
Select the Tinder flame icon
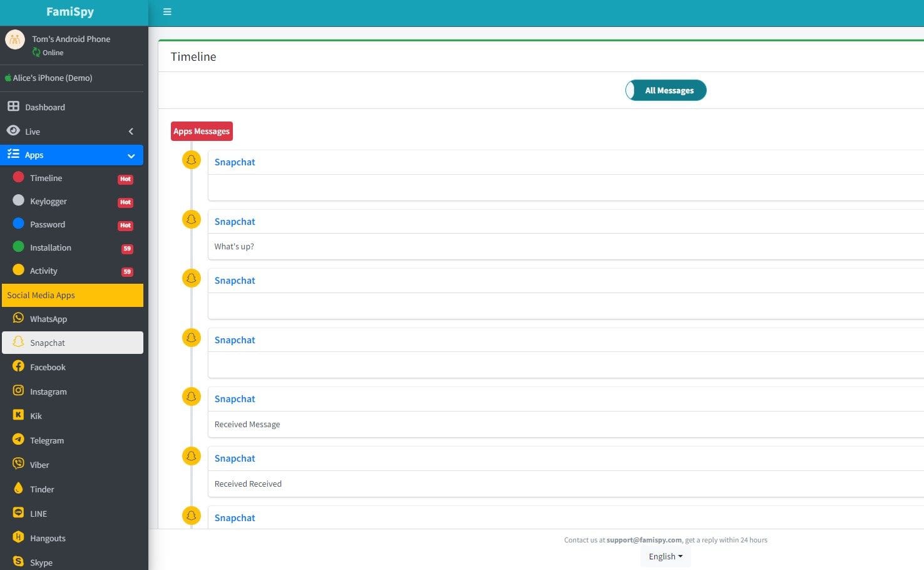18,489
